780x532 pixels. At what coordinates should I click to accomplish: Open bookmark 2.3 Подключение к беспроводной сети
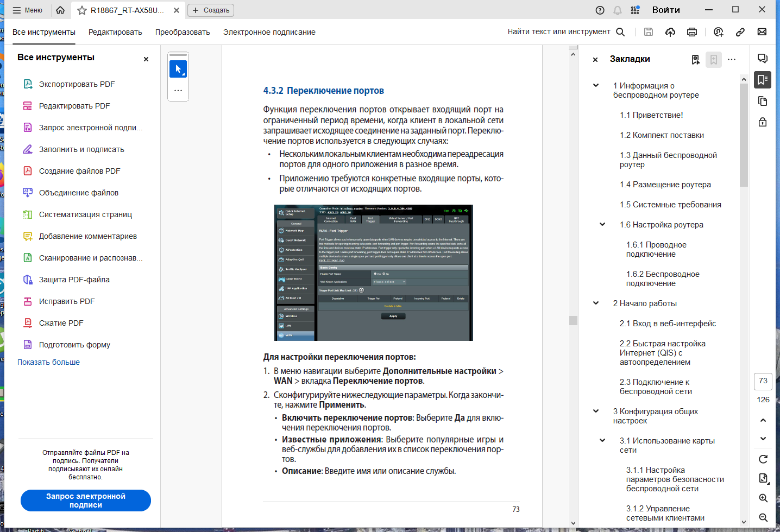[x=656, y=387]
